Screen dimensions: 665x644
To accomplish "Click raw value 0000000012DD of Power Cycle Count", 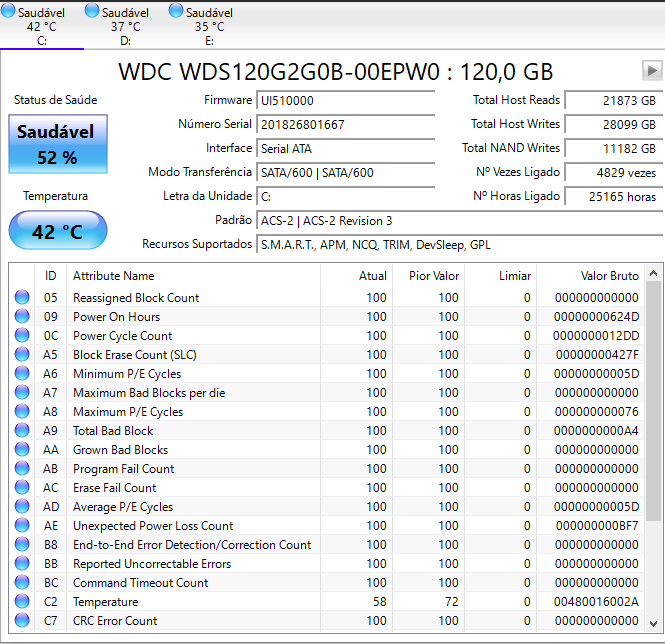I will point(596,336).
